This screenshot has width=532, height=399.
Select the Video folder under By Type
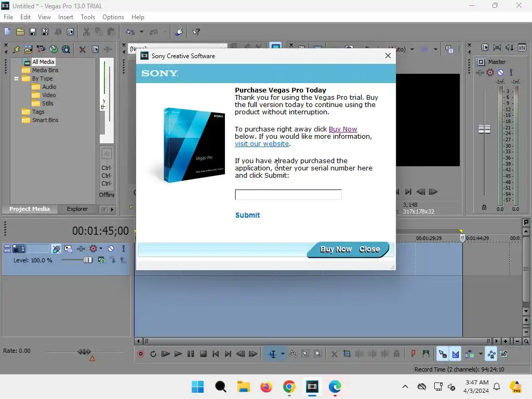(x=49, y=95)
